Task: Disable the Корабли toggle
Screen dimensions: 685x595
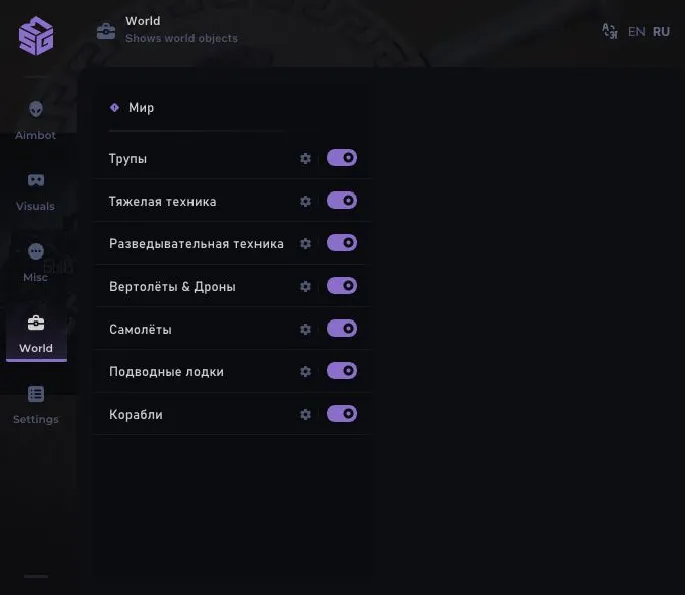Action: 342,413
